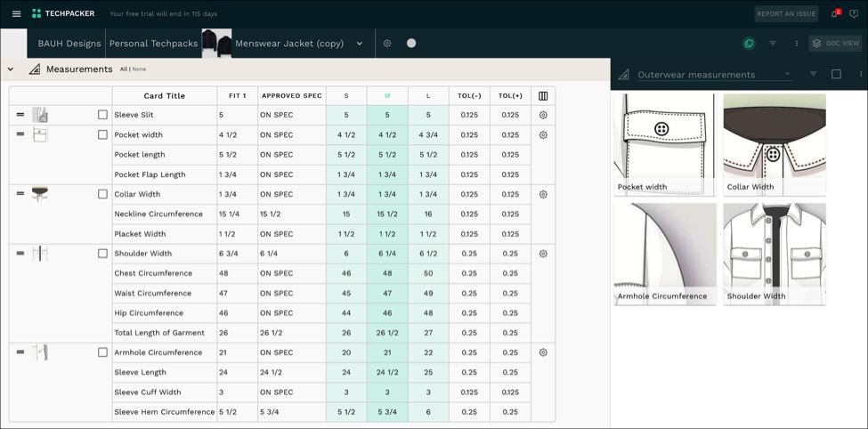Click the TOL(-) column header
The width and height of the screenshot is (868, 429).
pyautogui.click(x=469, y=96)
